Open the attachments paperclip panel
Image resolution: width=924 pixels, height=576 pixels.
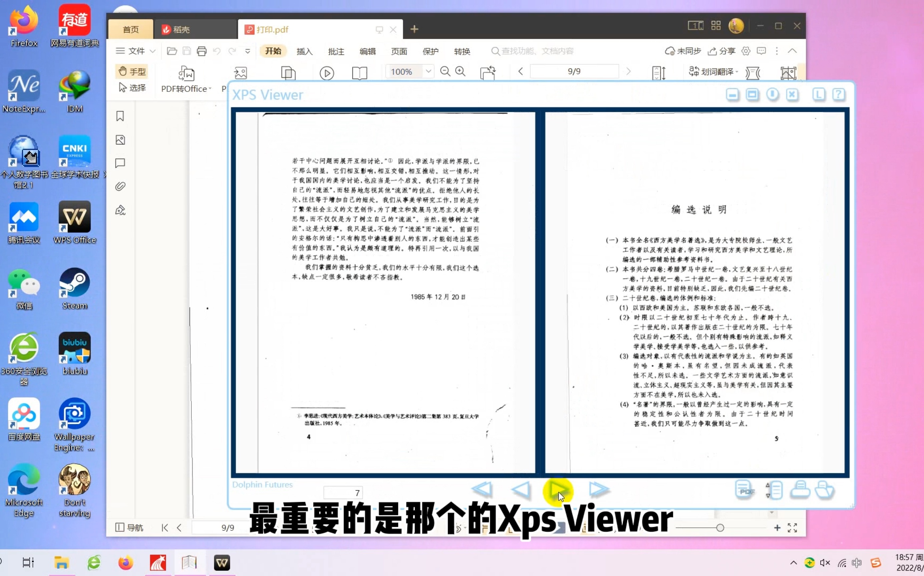pos(120,186)
